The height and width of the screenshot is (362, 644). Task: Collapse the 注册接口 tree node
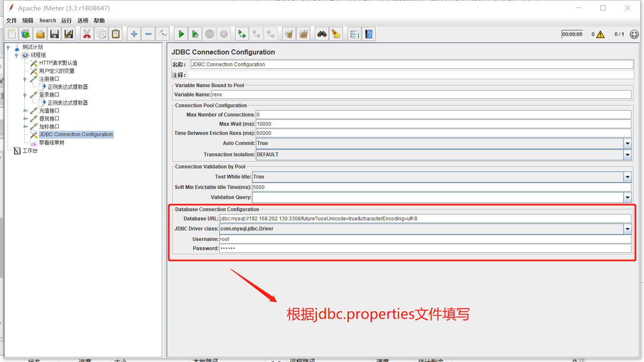tap(25, 79)
